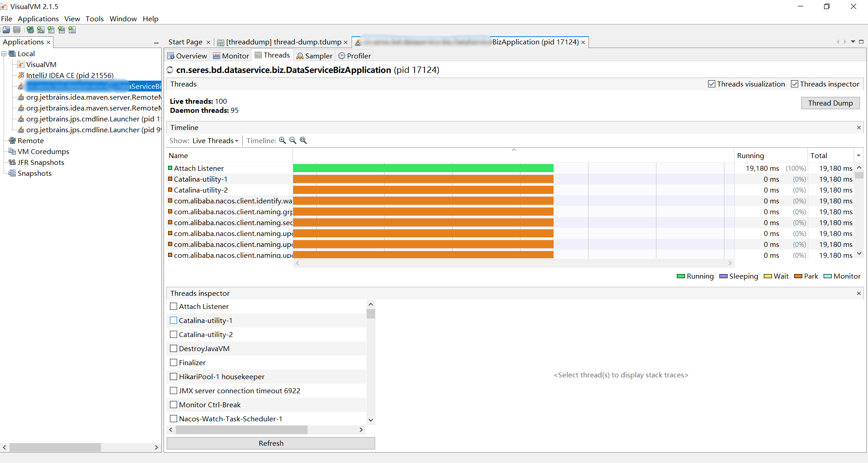Image resolution: width=868 pixels, height=463 pixels.
Task: Zoom in the threads timeline
Action: (282, 140)
